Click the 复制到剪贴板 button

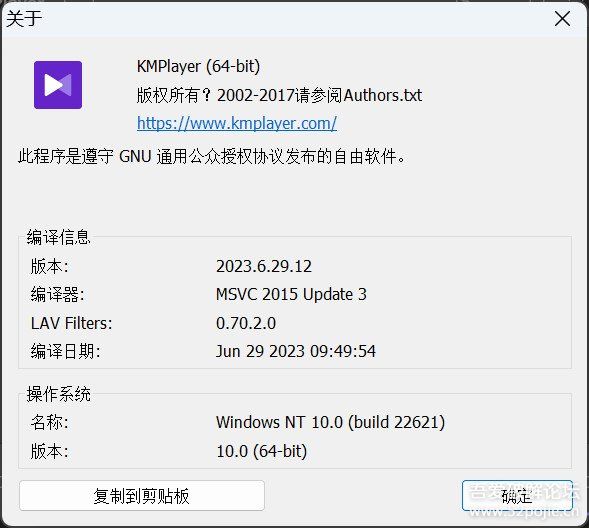pyautogui.click(x=142, y=496)
